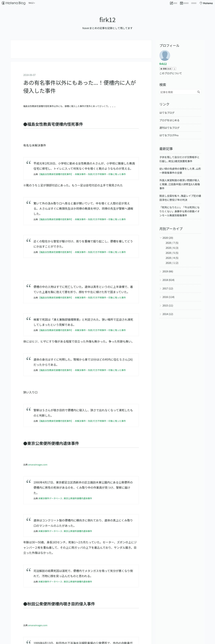
Task: Expand the 2018 archive chevron
Action: (x=160, y=280)
